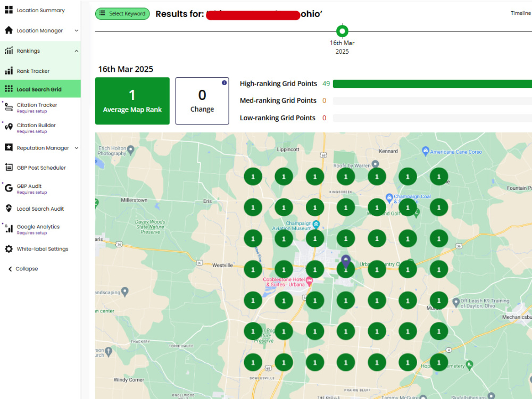Open GBP Post Scheduler icon
This screenshot has height=399, width=532.
point(9,167)
